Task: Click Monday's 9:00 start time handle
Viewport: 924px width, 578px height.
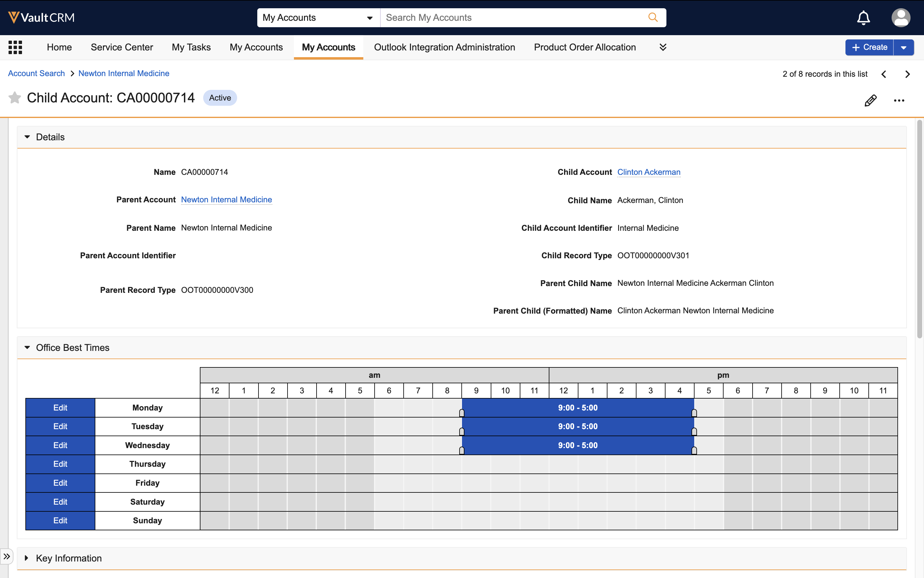Action: point(462,412)
